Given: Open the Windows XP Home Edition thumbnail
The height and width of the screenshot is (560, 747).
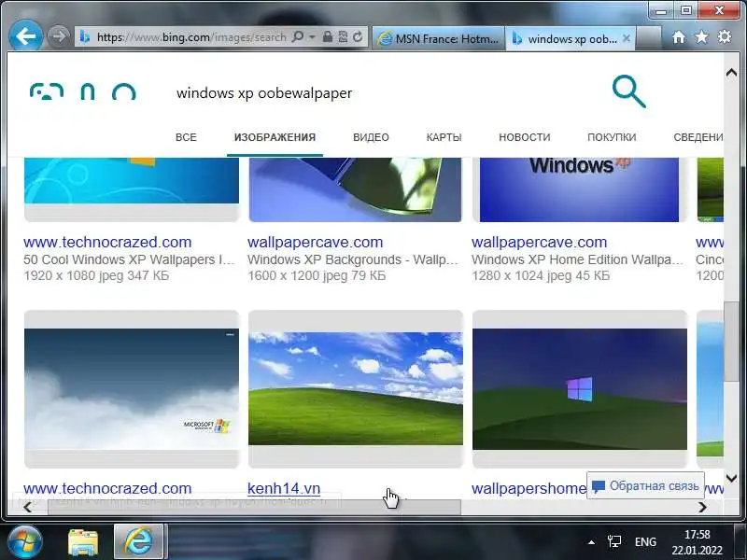Looking at the screenshot, I should click(579, 189).
